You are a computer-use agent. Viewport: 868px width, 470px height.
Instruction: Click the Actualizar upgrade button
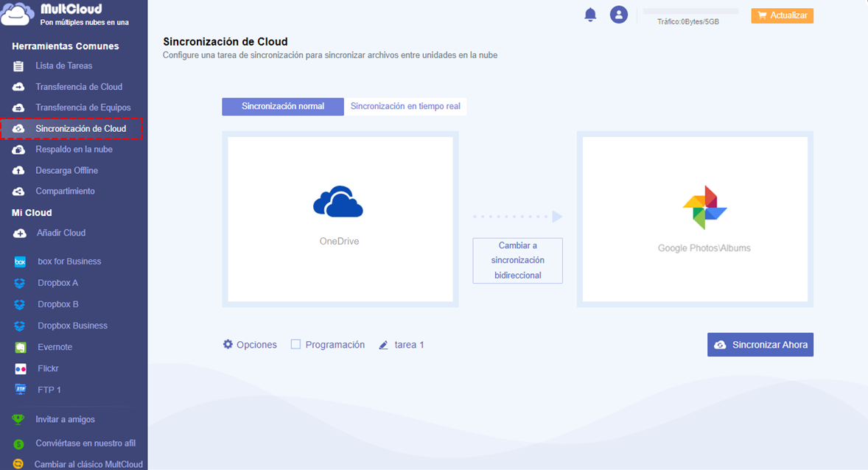tap(783, 15)
